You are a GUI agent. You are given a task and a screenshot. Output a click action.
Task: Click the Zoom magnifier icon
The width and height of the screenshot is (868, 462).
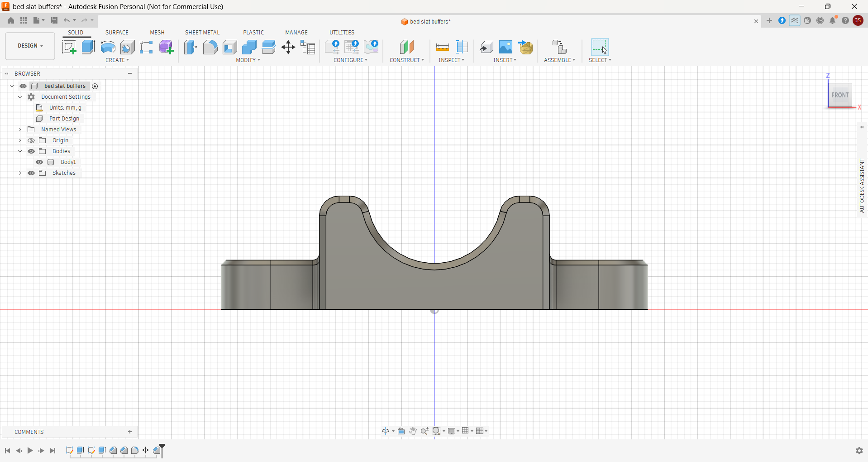(x=424, y=431)
